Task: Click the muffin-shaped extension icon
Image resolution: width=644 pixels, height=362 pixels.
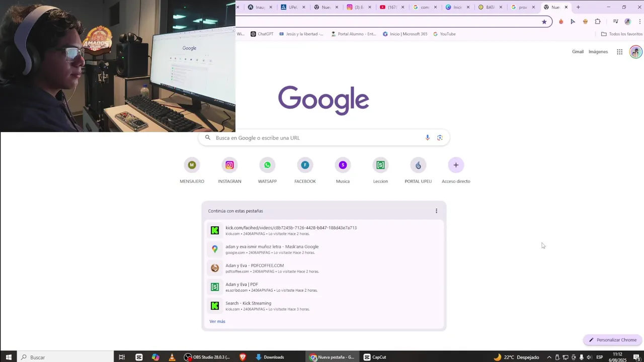Action: (585, 22)
